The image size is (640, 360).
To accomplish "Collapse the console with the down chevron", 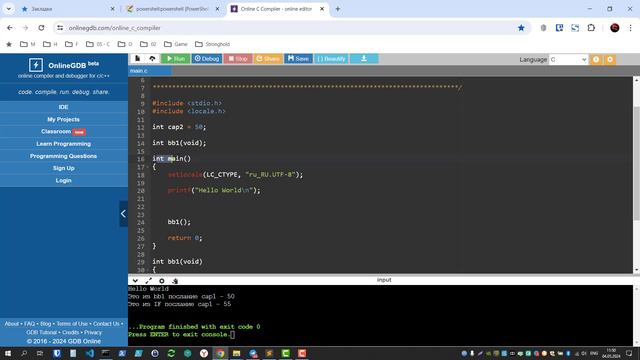I will pyautogui.click(x=135, y=281).
